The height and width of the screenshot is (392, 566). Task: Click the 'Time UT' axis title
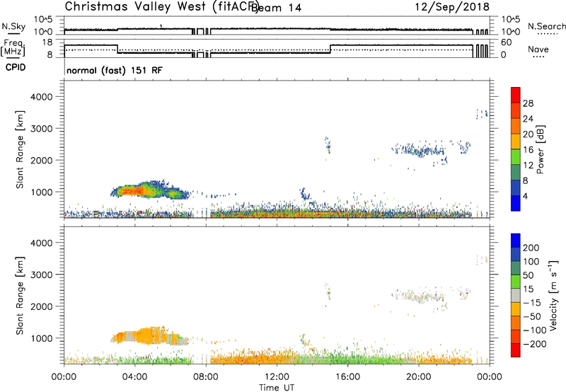[277, 388]
